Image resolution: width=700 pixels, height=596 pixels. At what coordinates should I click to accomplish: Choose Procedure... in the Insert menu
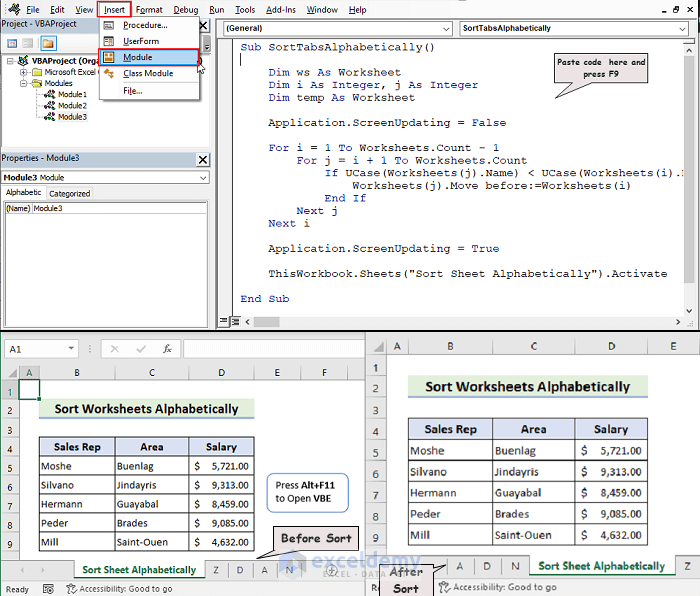pos(149,25)
